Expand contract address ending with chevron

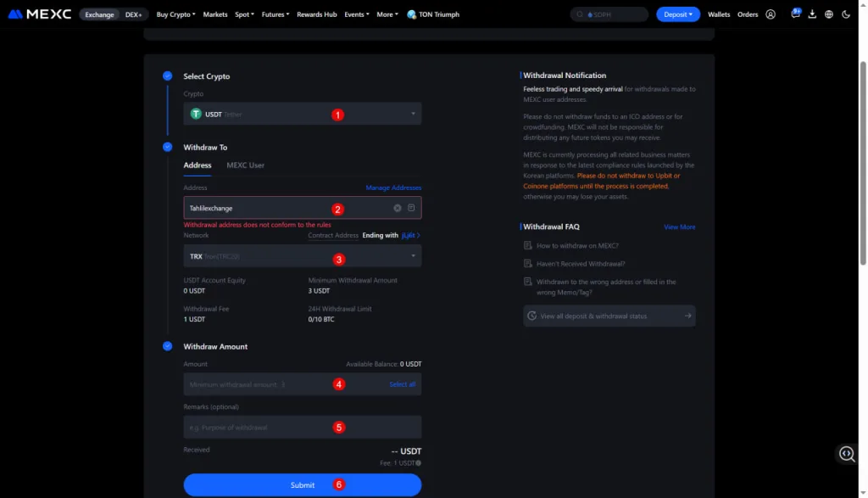coord(419,236)
